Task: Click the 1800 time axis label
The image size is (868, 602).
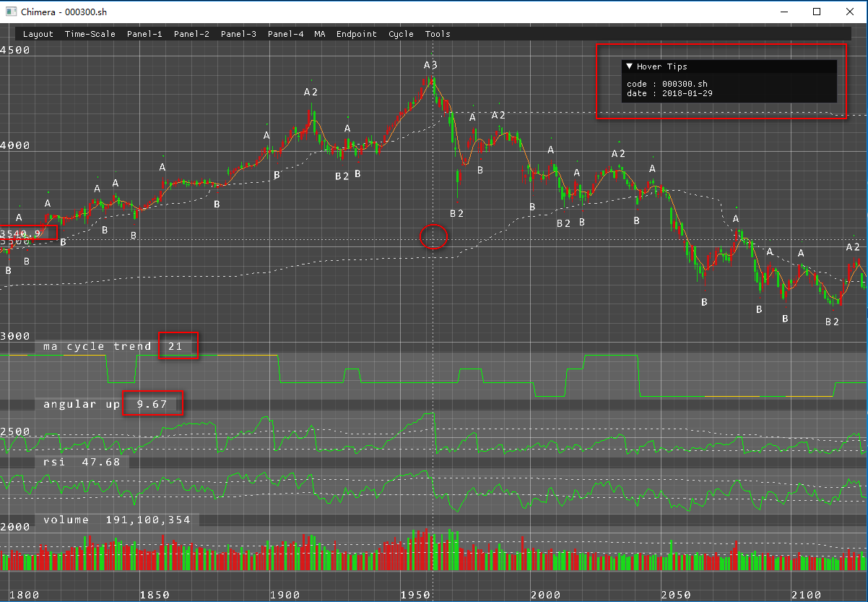Action: pos(24,595)
